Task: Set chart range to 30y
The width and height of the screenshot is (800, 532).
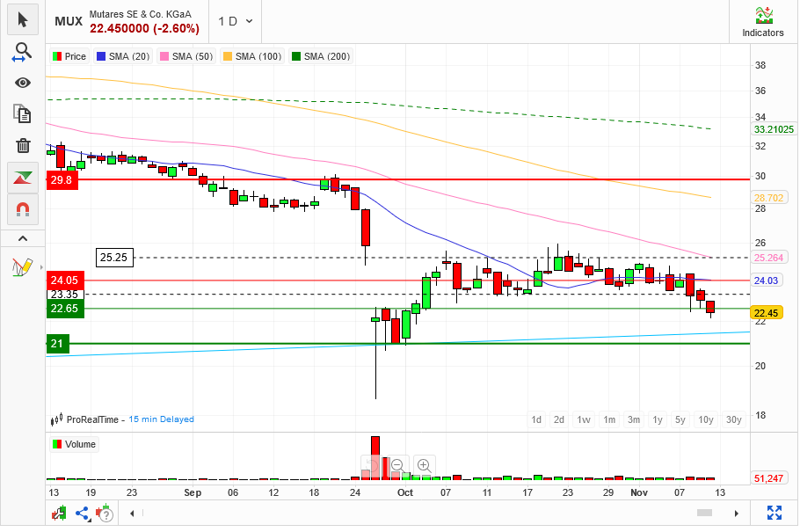Action: pos(734,419)
